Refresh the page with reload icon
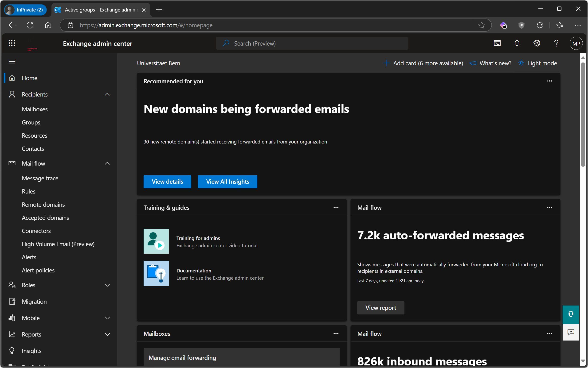 [30, 25]
